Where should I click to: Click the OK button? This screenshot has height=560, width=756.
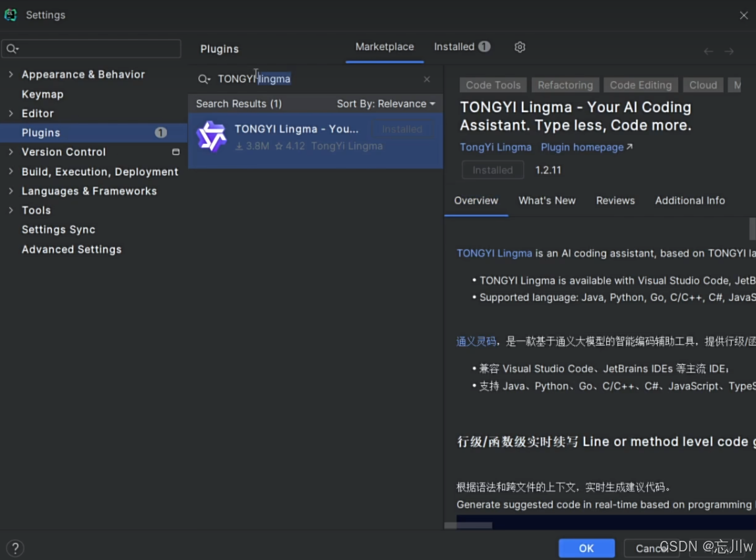(x=586, y=548)
